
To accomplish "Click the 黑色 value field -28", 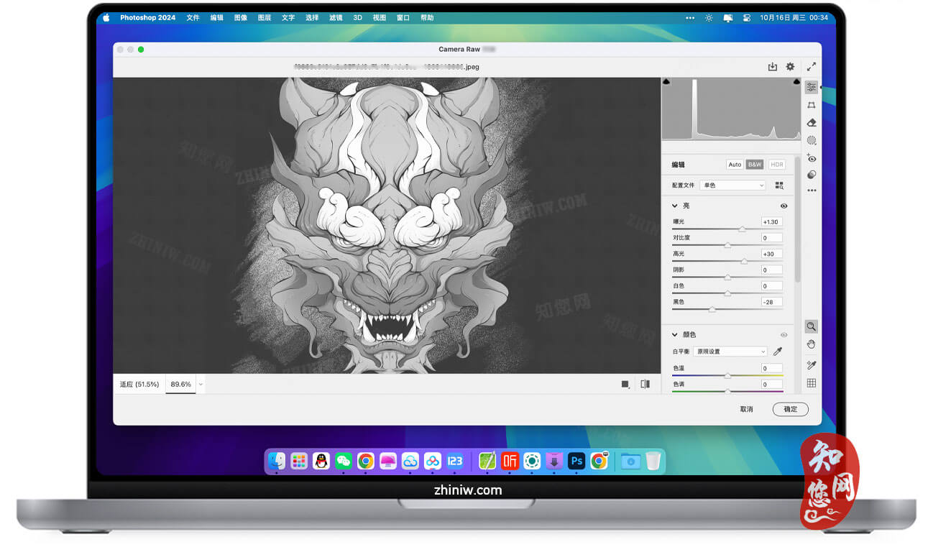I will [x=772, y=302].
